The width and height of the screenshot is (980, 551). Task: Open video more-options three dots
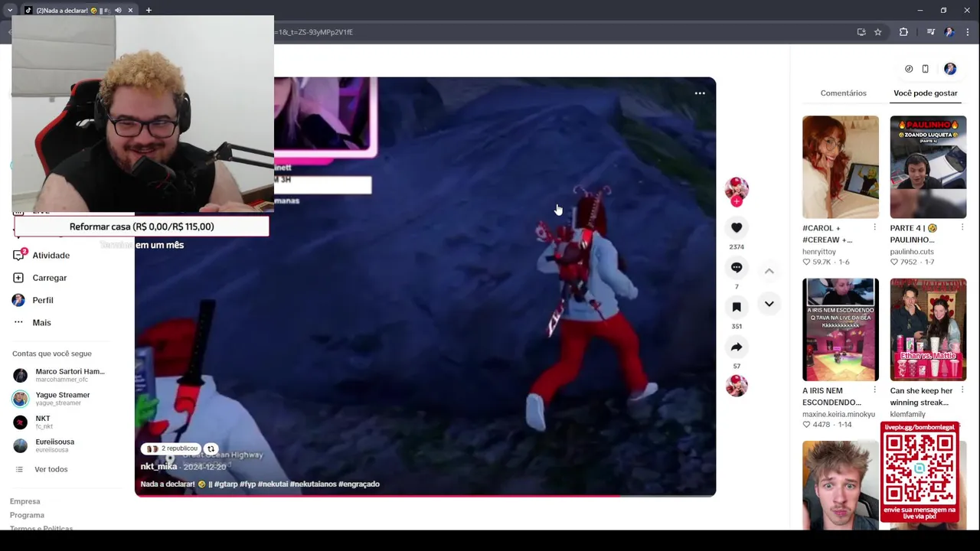700,93
